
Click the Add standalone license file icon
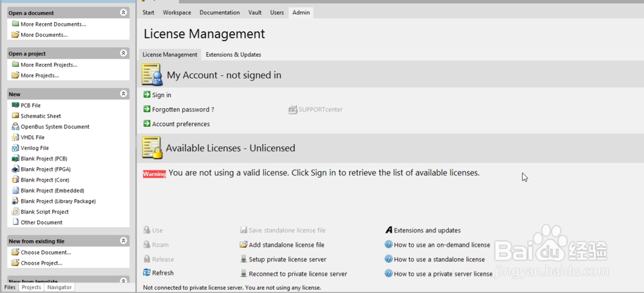pyautogui.click(x=243, y=245)
